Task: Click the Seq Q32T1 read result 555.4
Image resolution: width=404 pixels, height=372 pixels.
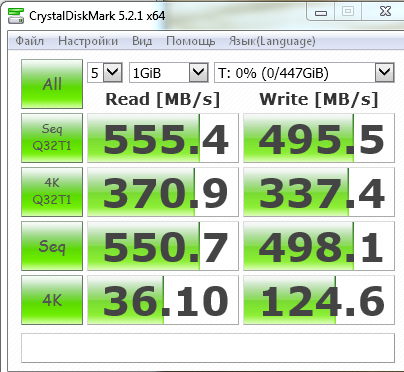Action: [163, 138]
